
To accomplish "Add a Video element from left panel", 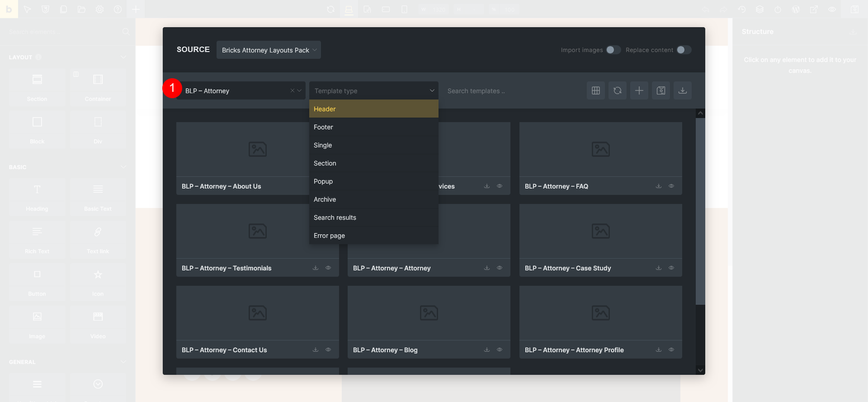I will pyautogui.click(x=98, y=324).
